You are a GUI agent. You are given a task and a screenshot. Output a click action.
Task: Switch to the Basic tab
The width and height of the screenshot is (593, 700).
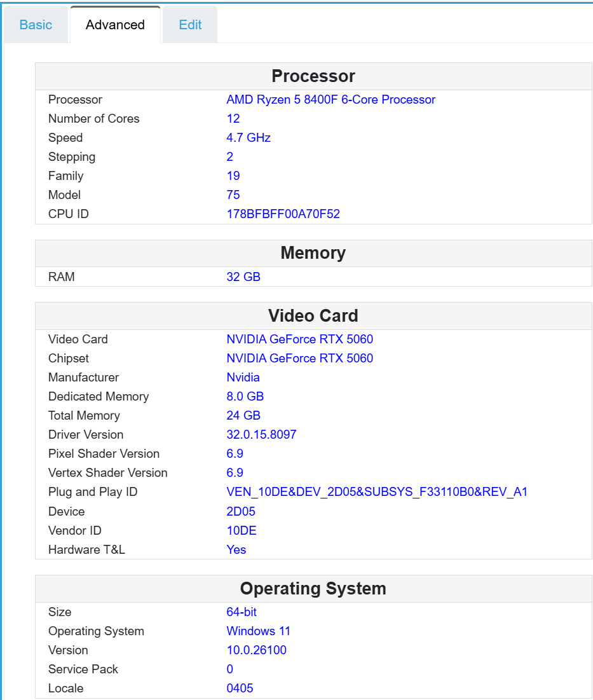coord(36,24)
